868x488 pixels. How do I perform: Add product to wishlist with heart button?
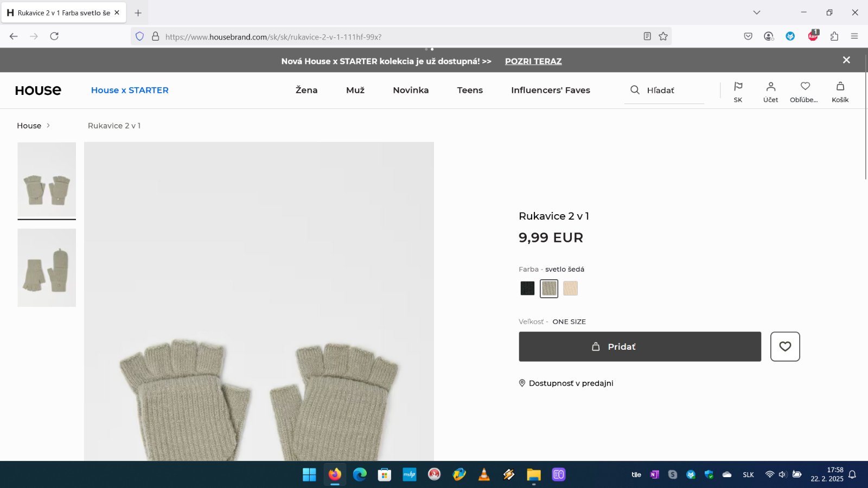[785, 346]
